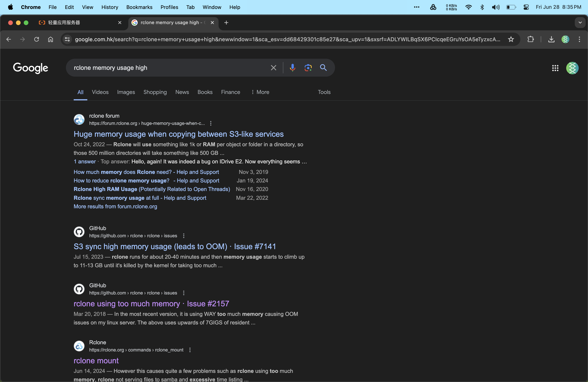
Task: Close the 轻量应用服务器 tab
Action: click(120, 23)
